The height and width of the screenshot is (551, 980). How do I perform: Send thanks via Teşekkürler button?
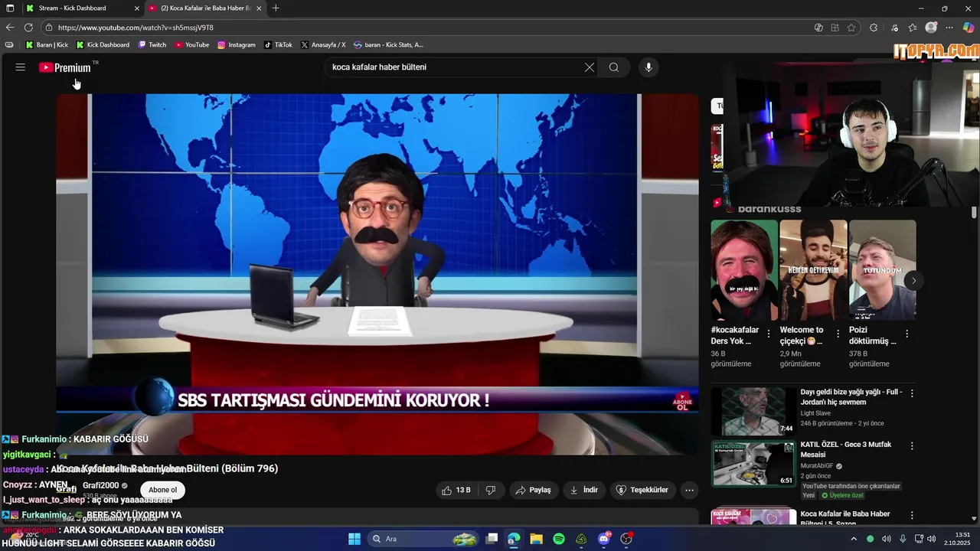643,490
